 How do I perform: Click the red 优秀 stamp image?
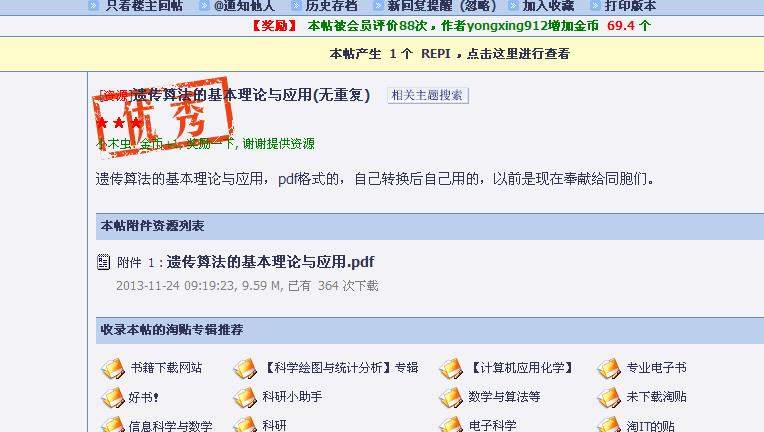[163, 116]
